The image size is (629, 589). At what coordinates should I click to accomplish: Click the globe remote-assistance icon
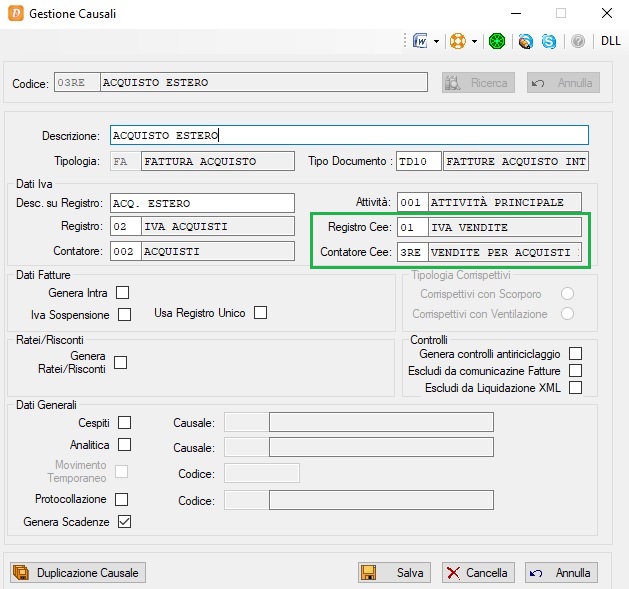(526, 41)
